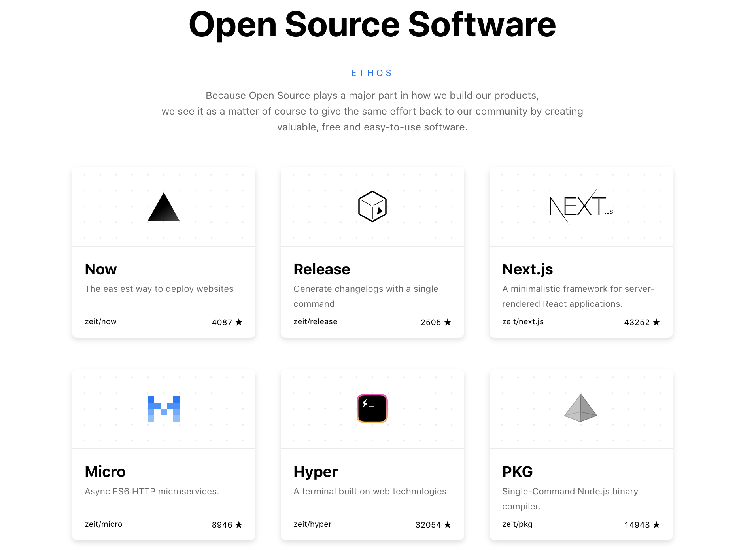Click the 'Because Open Source plays' ethos paragraph

click(372, 111)
